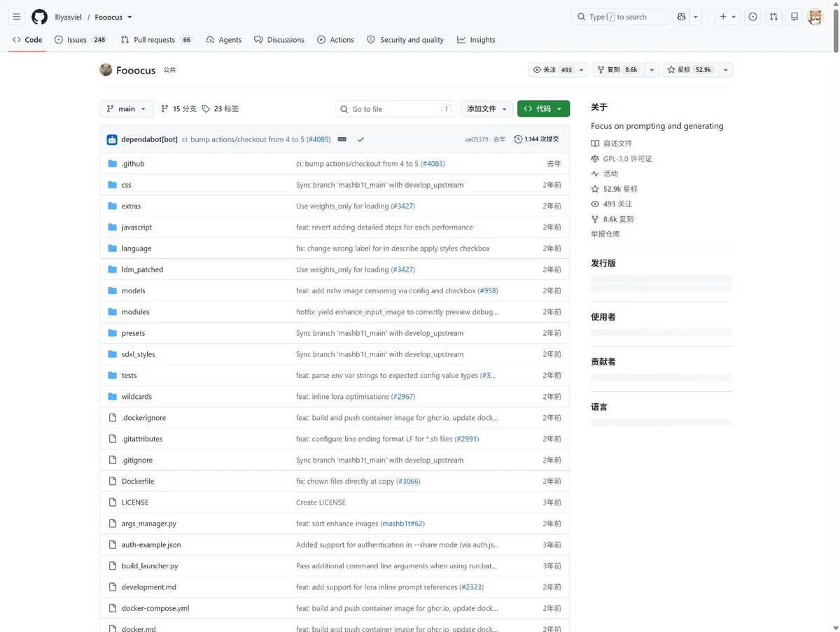840x632 pixels.
Task: Switch to the Actions tab
Action: (335, 40)
